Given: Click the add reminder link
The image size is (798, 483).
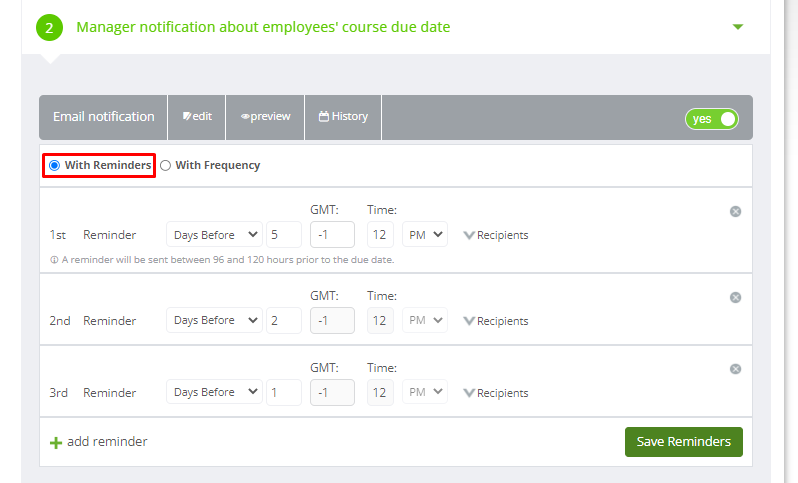Looking at the screenshot, I should click(x=107, y=442).
